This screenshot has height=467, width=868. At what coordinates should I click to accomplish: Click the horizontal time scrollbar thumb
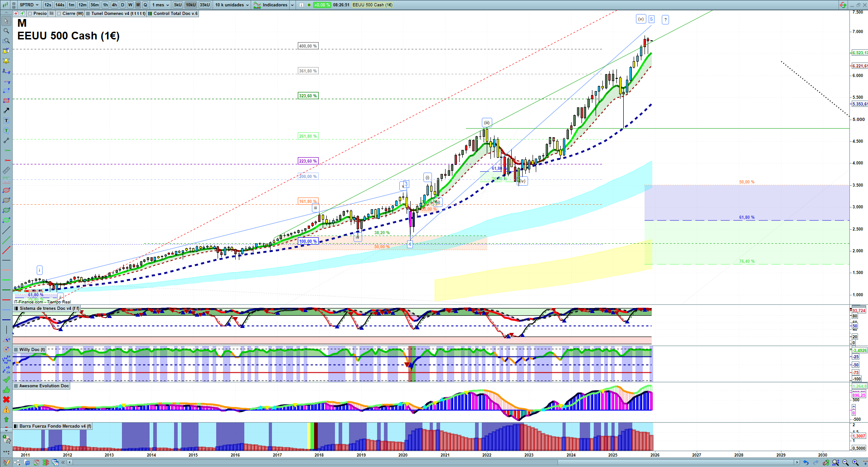coord(676,462)
